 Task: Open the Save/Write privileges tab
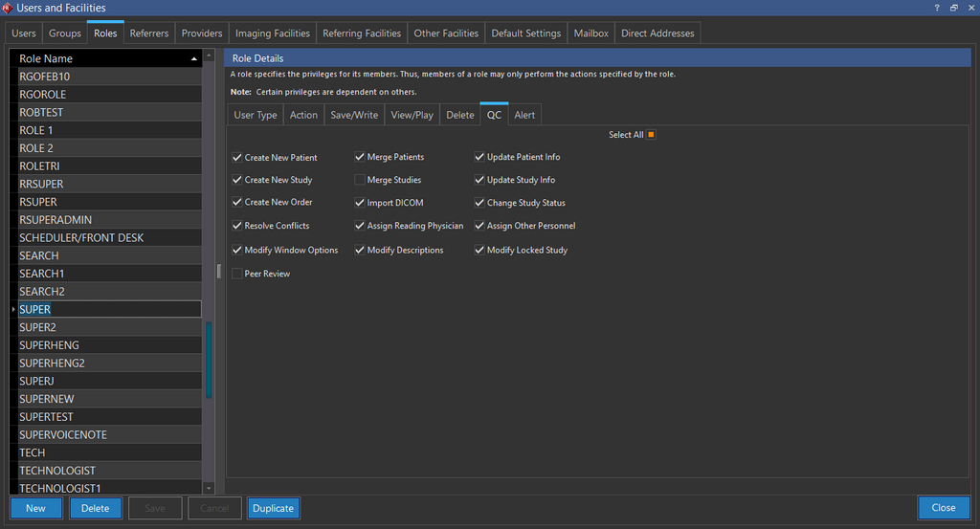tap(354, 115)
